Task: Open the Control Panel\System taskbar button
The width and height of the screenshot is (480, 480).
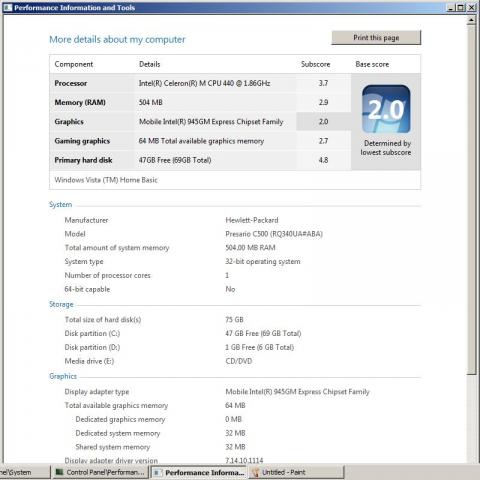Action: pos(23,472)
